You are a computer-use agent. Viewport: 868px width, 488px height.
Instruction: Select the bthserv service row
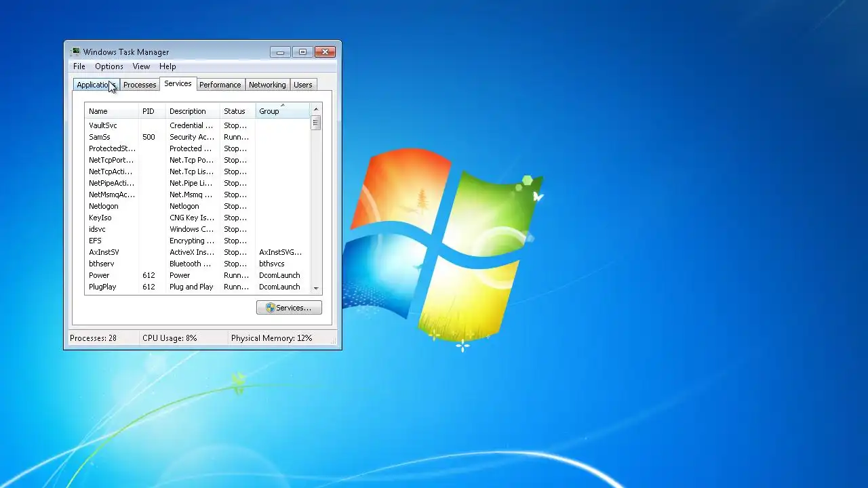click(197, 264)
